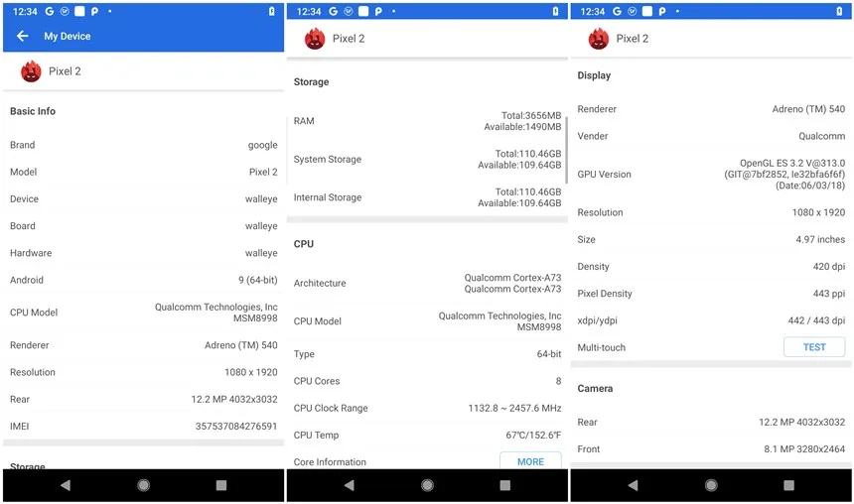Viewport: 854px width, 504px height.
Task: Tap the Architecture Qualcomm Cortex-A73 value
Action: coord(512,283)
